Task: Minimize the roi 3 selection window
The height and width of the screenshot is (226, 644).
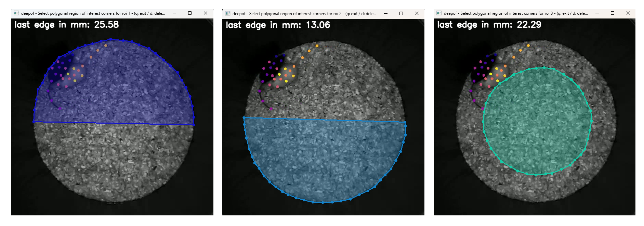Action: (x=597, y=13)
